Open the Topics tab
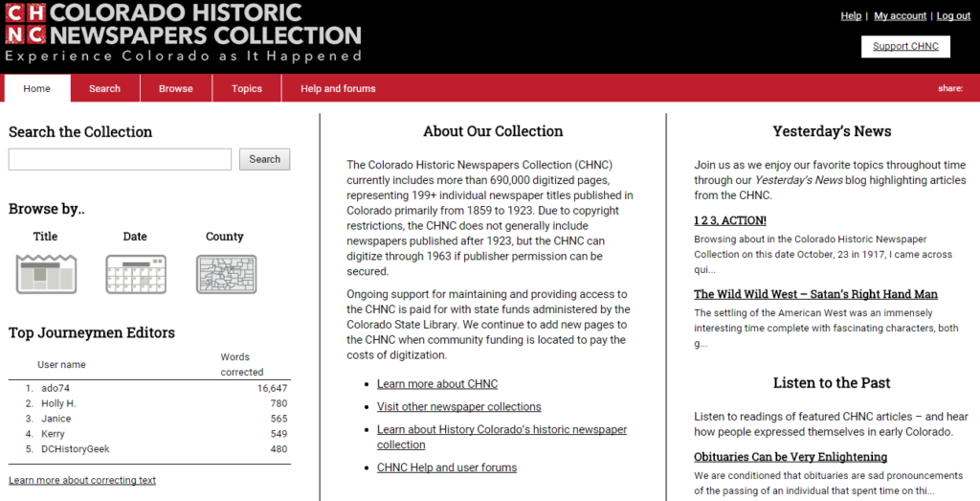The image size is (980, 501). pyautogui.click(x=247, y=88)
